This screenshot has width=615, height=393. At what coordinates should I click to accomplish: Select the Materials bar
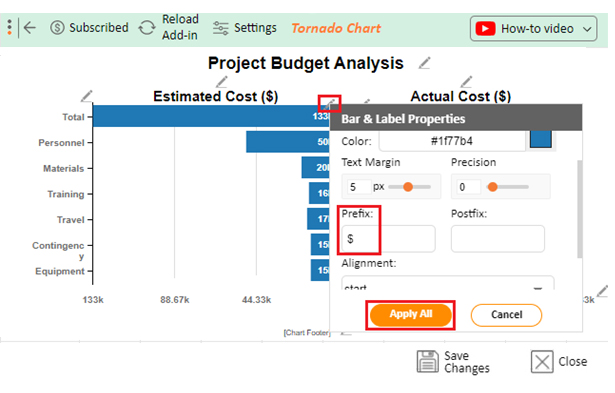pyautogui.click(x=315, y=167)
